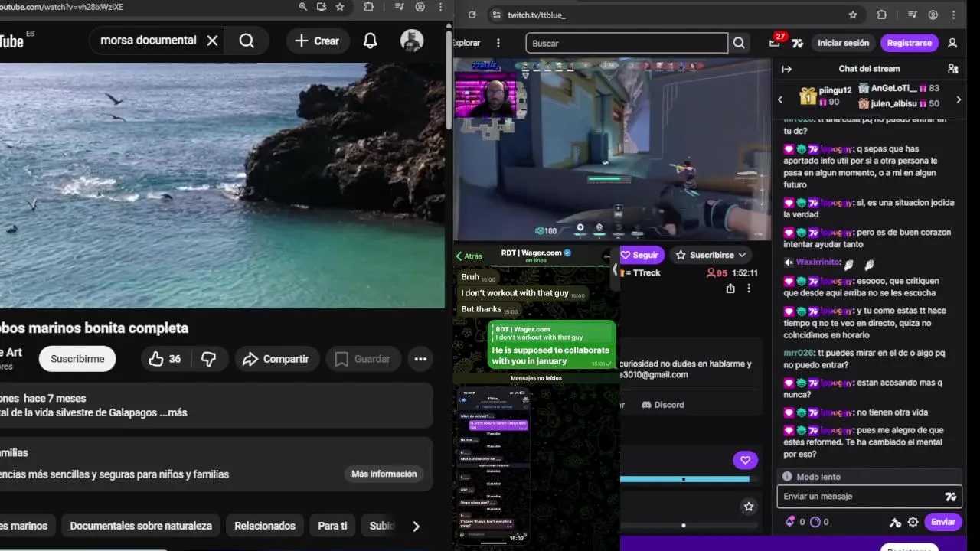
Task: Open the Suscribirse dropdown
Action: coord(710,255)
